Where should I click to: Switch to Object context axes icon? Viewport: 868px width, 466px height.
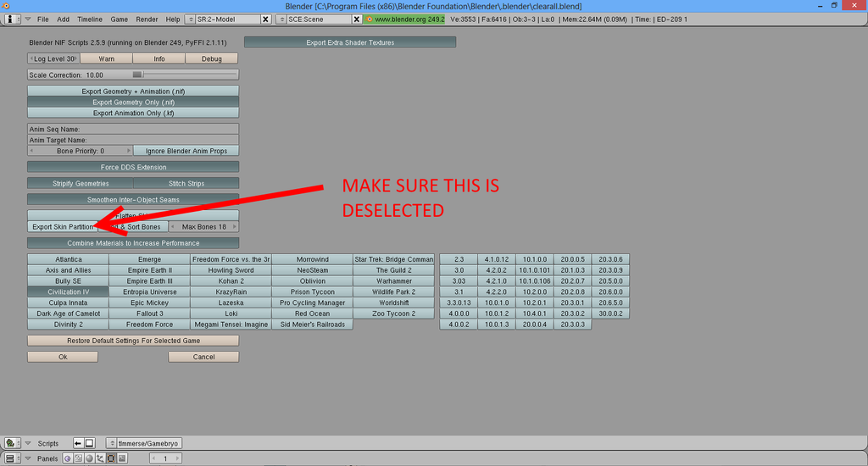coord(100,458)
